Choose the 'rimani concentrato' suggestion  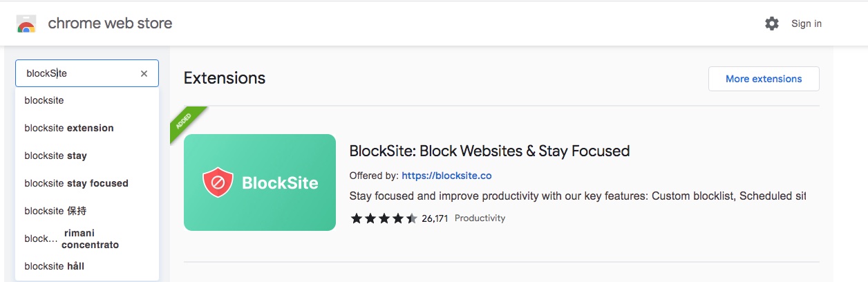[87, 238]
